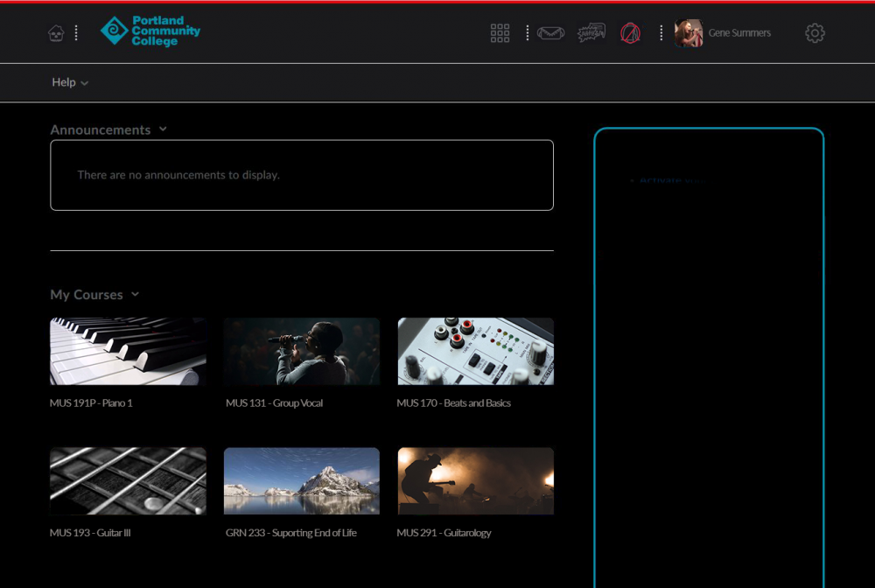Collapse the Announcements section

(163, 129)
